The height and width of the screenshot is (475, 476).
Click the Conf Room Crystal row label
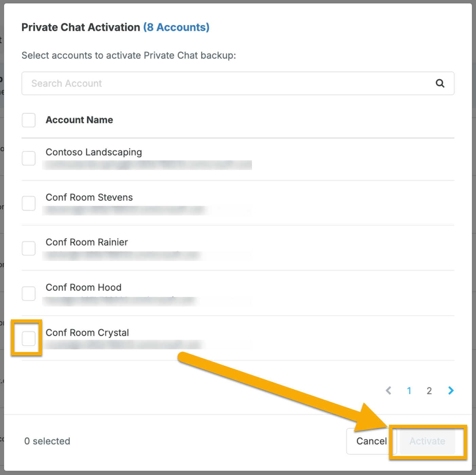pos(87,333)
